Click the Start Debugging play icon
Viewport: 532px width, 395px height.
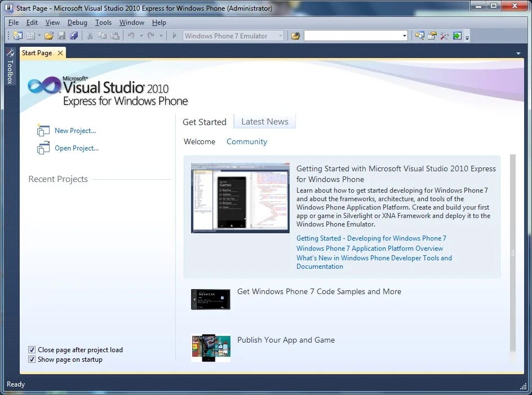coord(174,35)
